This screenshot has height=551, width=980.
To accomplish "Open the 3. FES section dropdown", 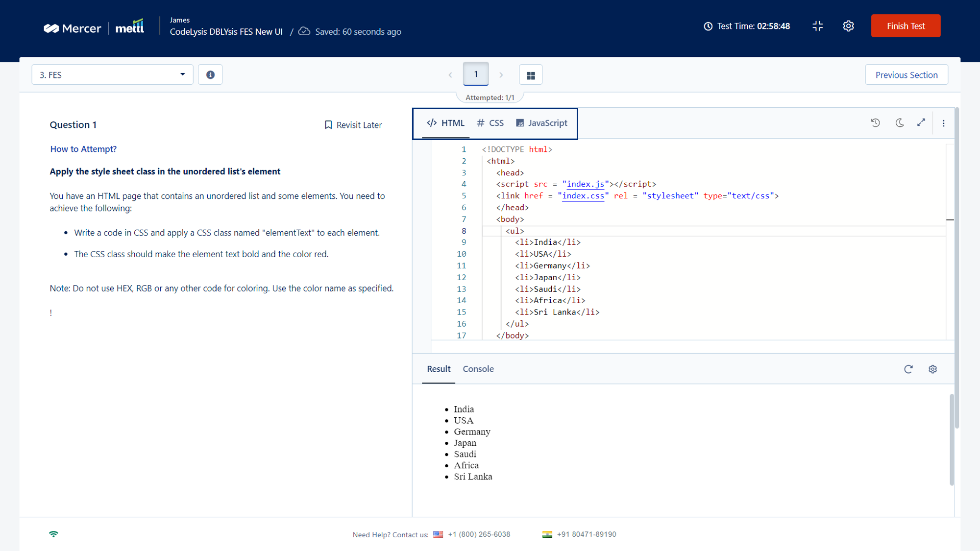I will click(112, 74).
